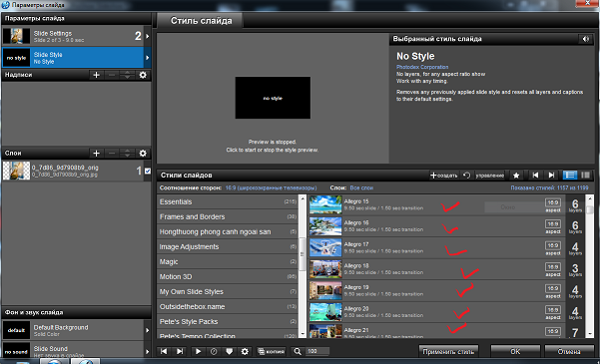Select the Allegro 21 style thumbnail
600x364 pixels.
pos(325,331)
